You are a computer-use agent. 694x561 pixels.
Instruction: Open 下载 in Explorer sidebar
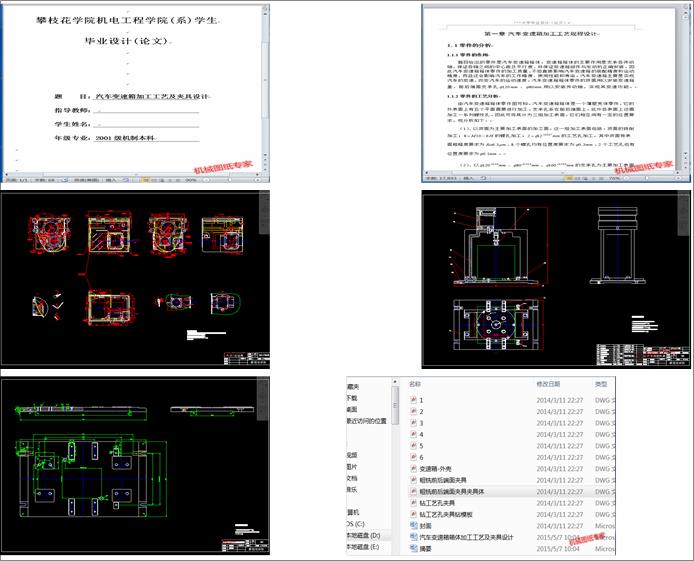point(352,398)
